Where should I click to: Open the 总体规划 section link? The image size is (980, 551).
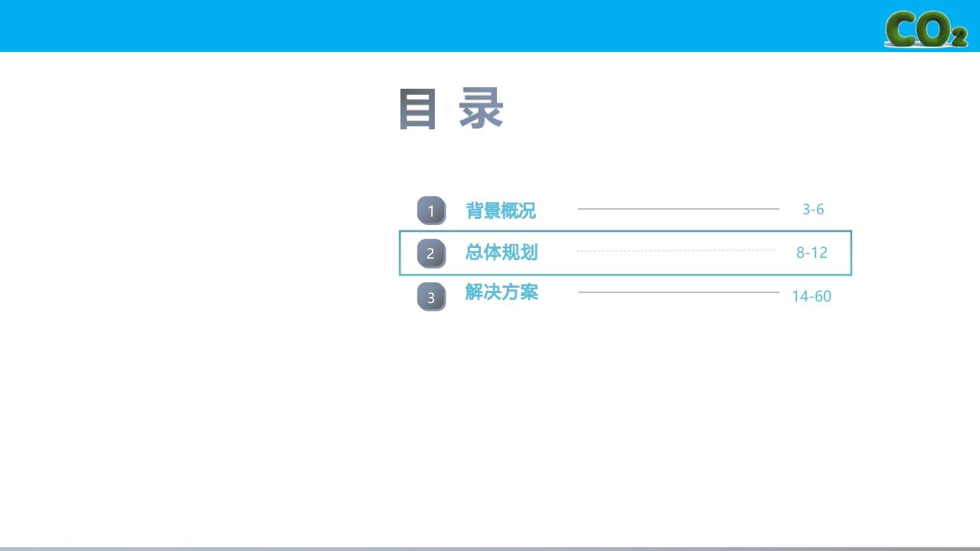pyautogui.click(x=501, y=253)
